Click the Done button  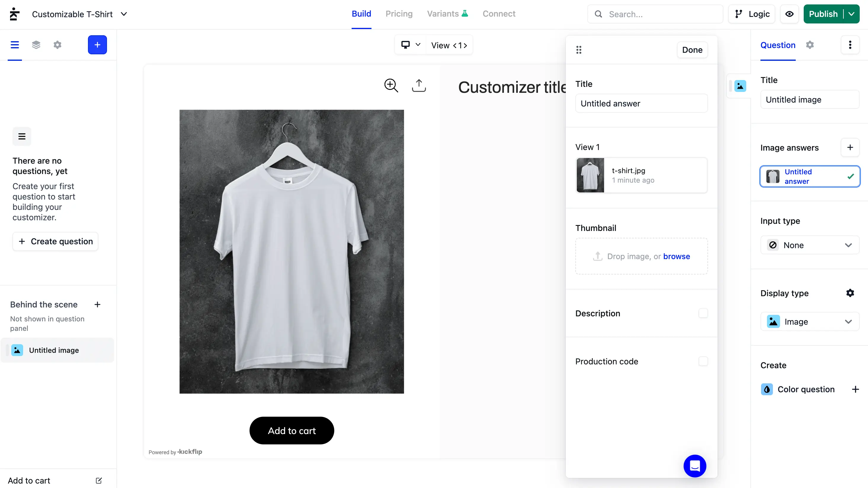(x=692, y=50)
